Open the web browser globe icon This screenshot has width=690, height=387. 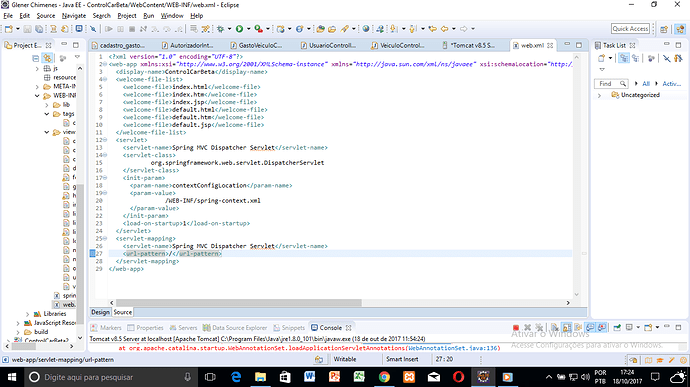(x=366, y=29)
